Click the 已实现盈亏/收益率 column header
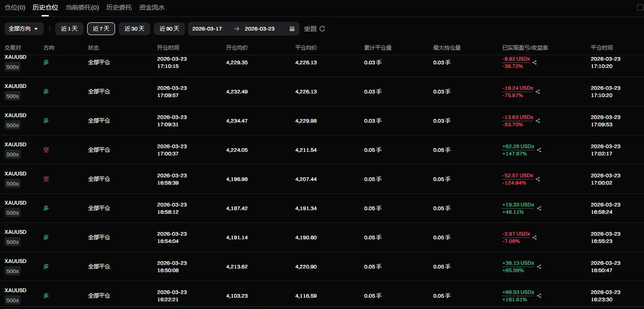This screenshot has height=309, width=644. click(525, 48)
